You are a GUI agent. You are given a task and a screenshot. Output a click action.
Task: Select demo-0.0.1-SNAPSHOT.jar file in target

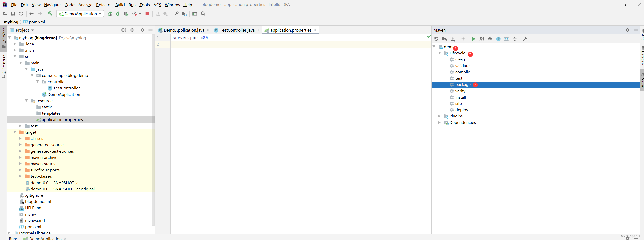[55, 183]
